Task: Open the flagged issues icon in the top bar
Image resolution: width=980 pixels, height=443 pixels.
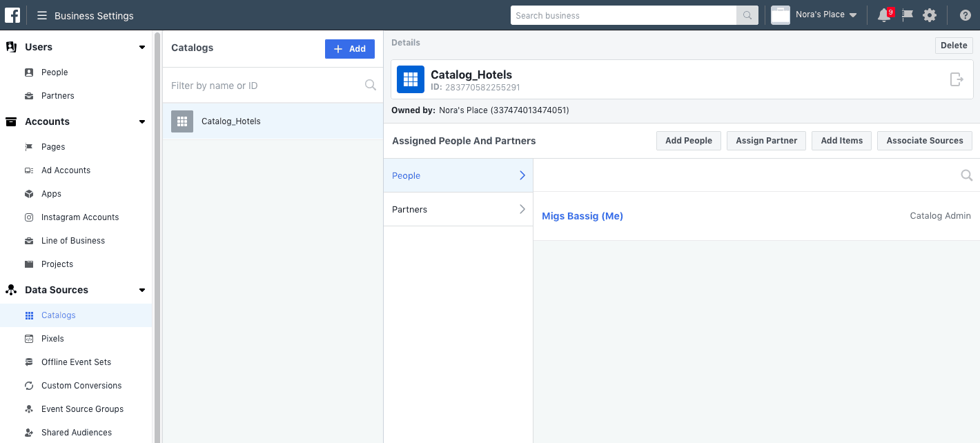Action: (x=907, y=14)
